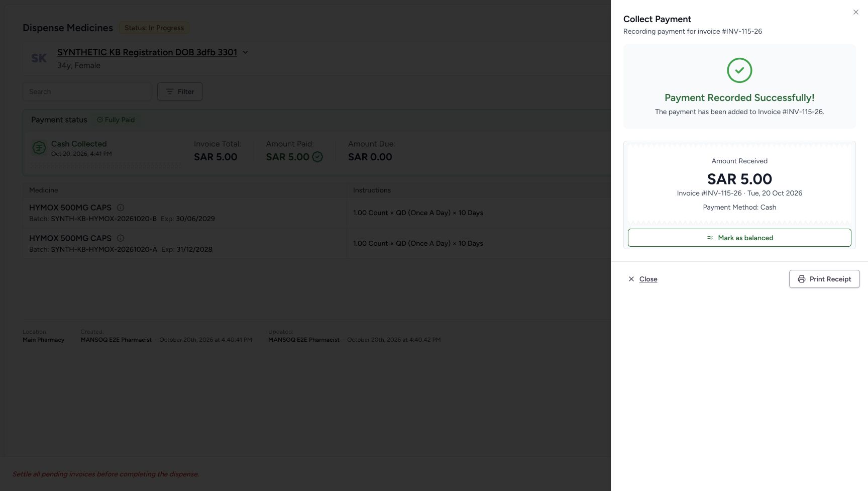This screenshot has height=491, width=868.
Task: Click the Dispense Medicines page title
Action: click(x=68, y=28)
